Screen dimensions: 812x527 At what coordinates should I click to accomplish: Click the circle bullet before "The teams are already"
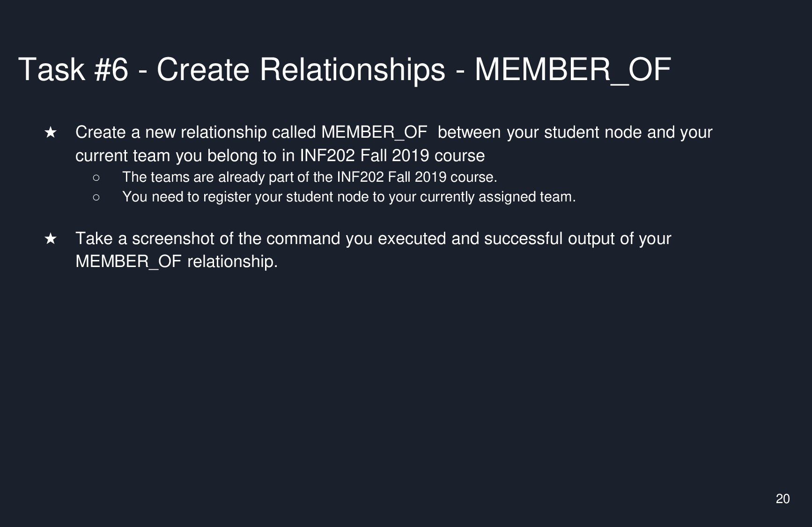pyautogui.click(x=96, y=178)
